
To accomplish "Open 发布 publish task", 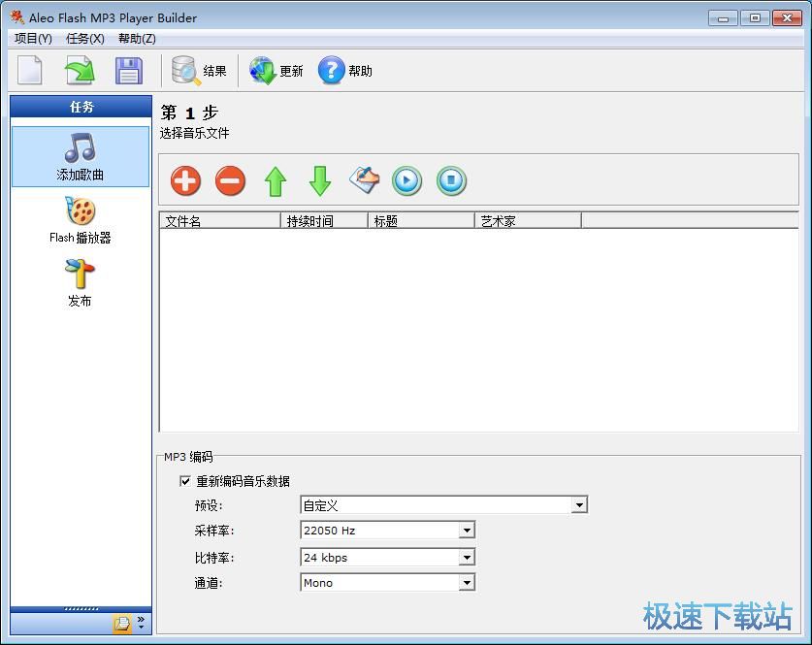I will point(80,282).
